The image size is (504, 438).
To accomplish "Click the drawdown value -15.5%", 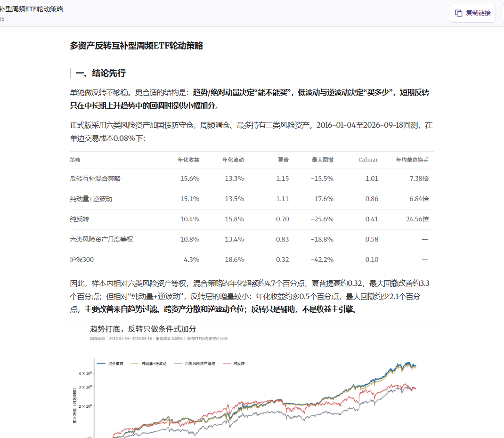I will (x=322, y=178).
